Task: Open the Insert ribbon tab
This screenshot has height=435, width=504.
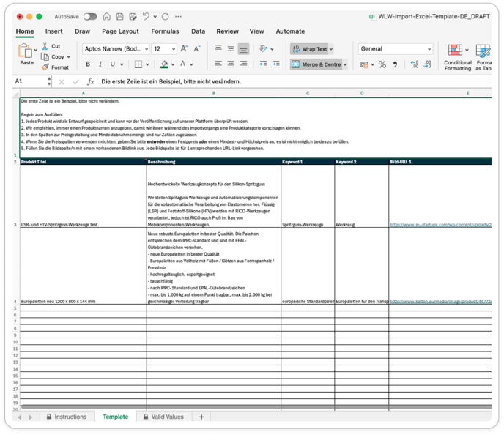Action: 53,31
